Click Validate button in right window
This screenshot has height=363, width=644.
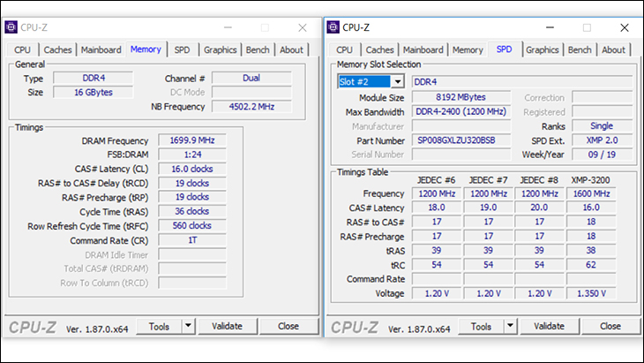(x=549, y=327)
